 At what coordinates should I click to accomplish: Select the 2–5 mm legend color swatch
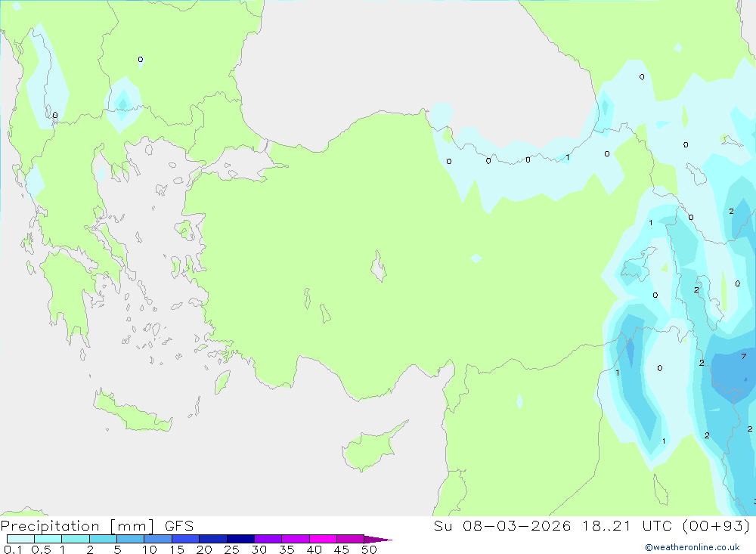103,539
